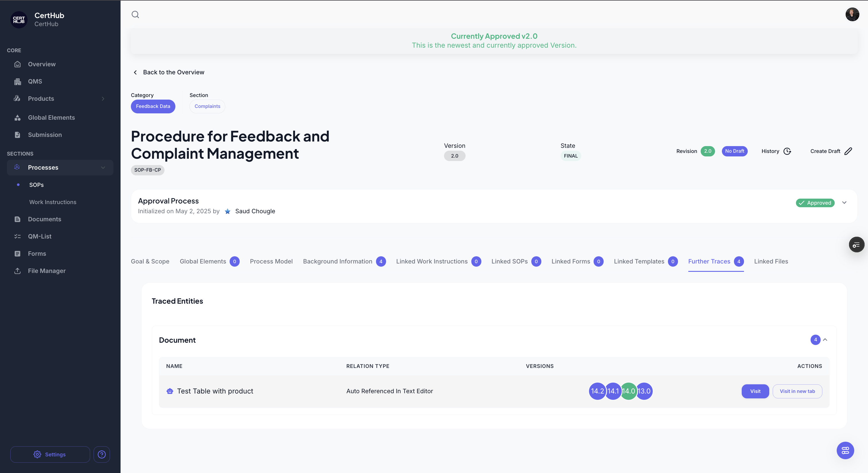Click the user avatar picture
Image resolution: width=868 pixels, height=473 pixels.
(x=852, y=14)
